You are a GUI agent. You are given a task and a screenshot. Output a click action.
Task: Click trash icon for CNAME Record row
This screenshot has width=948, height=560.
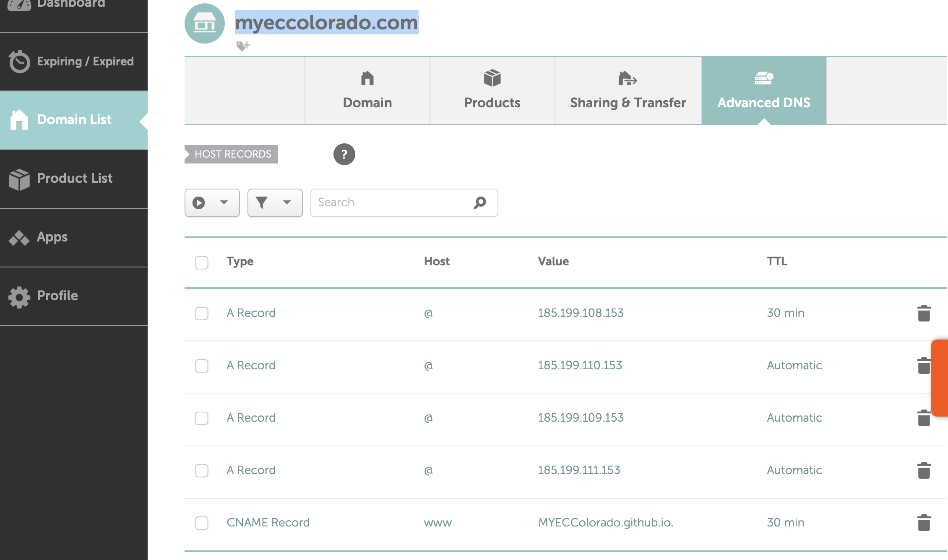[x=924, y=523]
